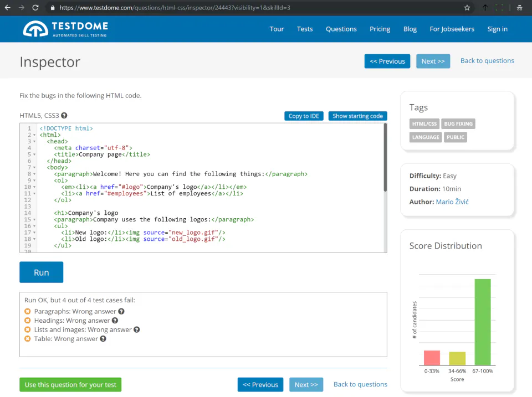Click the code editor vertical scrollbar

click(x=385, y=158)
